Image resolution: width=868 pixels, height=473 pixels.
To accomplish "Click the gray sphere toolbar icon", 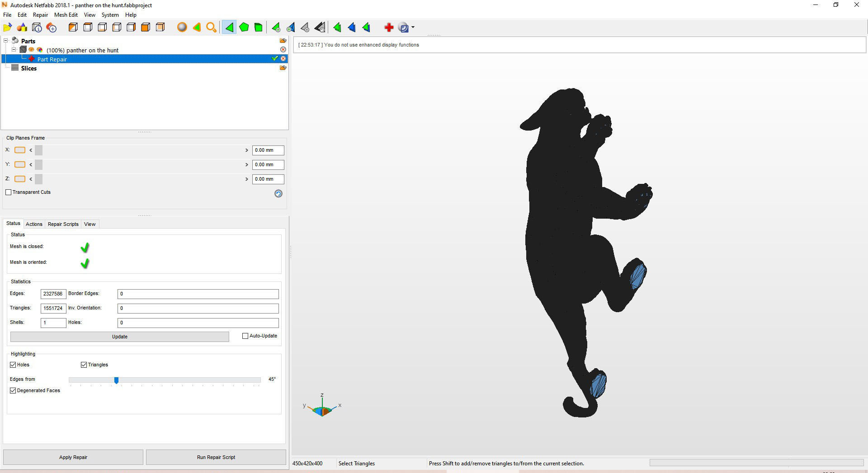I will click(182, 28).
